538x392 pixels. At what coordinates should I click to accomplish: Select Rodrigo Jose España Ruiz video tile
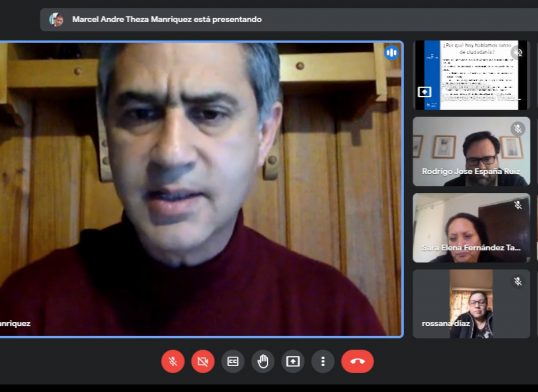471,151
